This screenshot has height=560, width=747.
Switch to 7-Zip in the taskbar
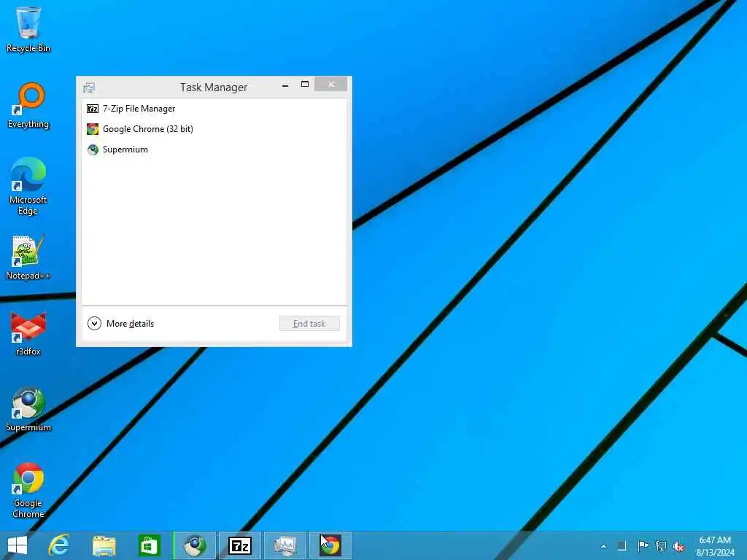click(x=239, y=545)
